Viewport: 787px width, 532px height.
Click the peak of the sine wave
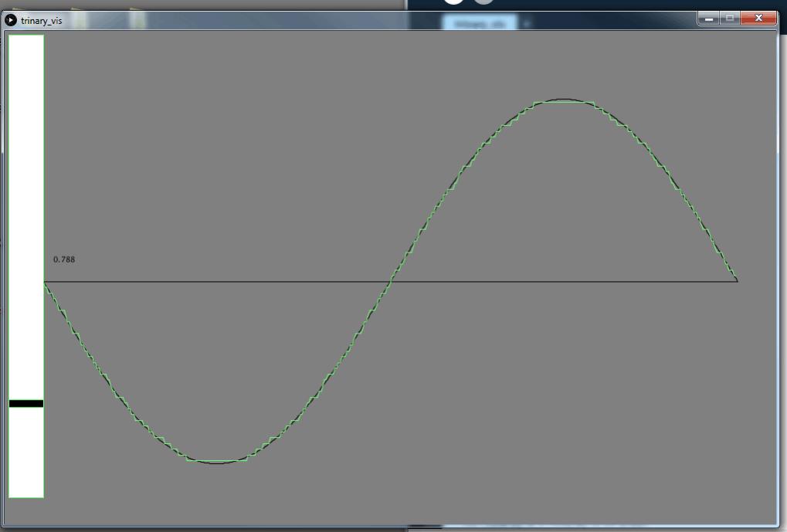565,100
